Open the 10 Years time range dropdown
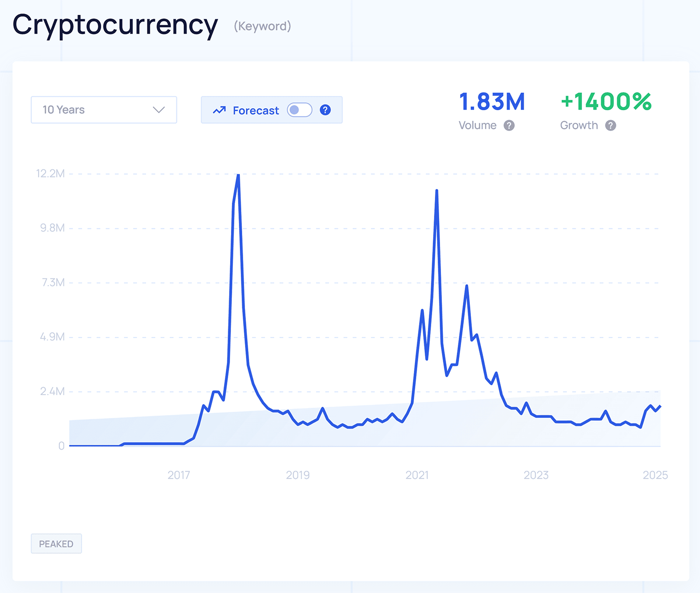The width and height of the screenshot is (700, 593). 104,110
